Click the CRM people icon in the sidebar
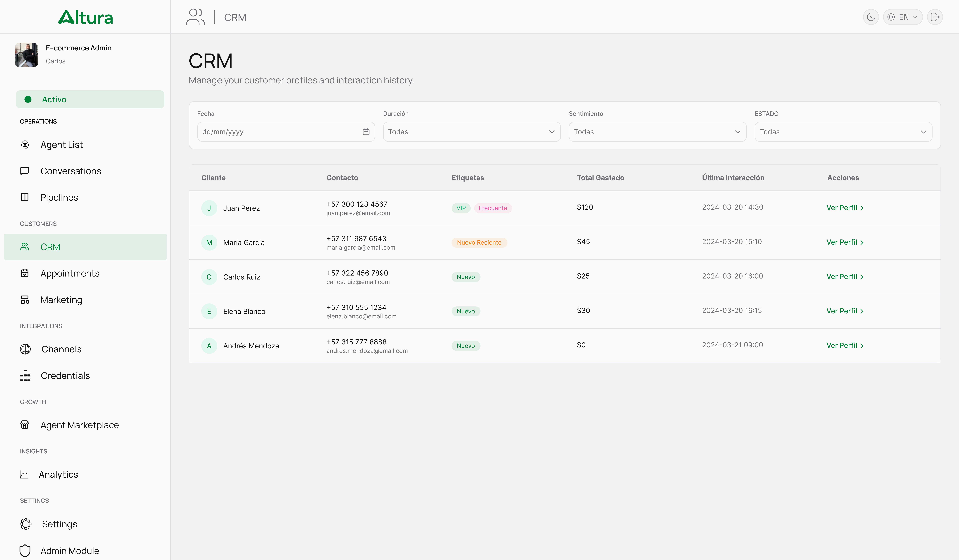The image size is (959, 560). tap(25, 247)
